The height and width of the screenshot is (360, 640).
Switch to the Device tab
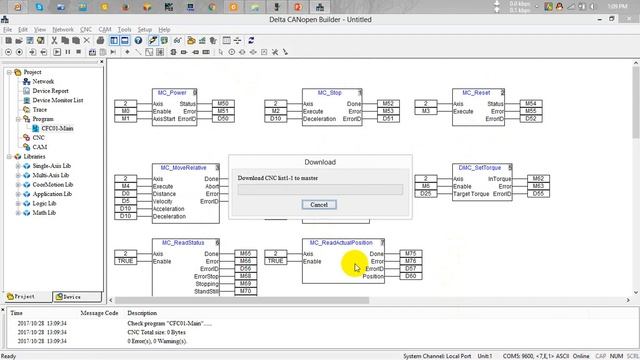(x=77, y=297)
